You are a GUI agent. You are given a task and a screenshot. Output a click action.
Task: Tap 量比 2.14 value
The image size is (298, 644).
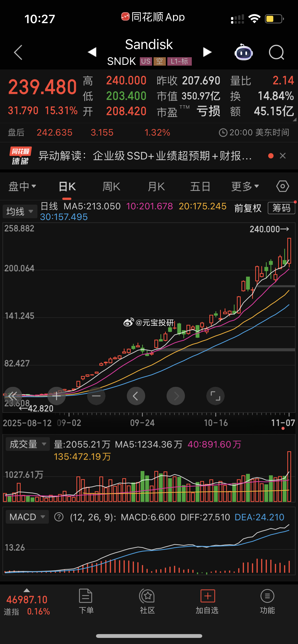pyautogui.click(x=283, y=80)
